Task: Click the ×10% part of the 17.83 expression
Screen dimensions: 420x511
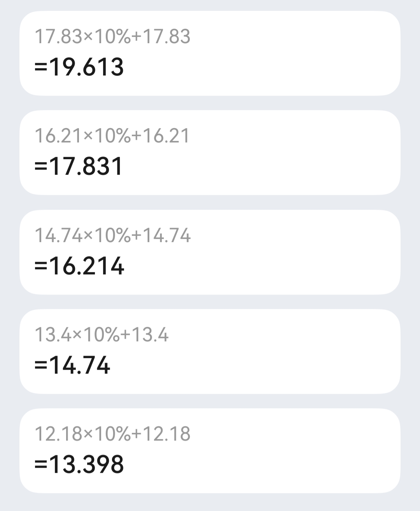Action: tap(107, 37)
